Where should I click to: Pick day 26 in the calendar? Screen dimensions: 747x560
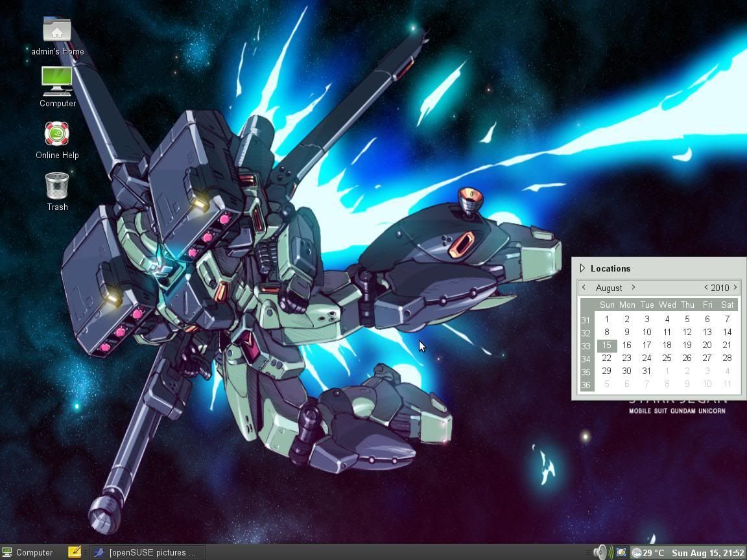pos(687,358)
